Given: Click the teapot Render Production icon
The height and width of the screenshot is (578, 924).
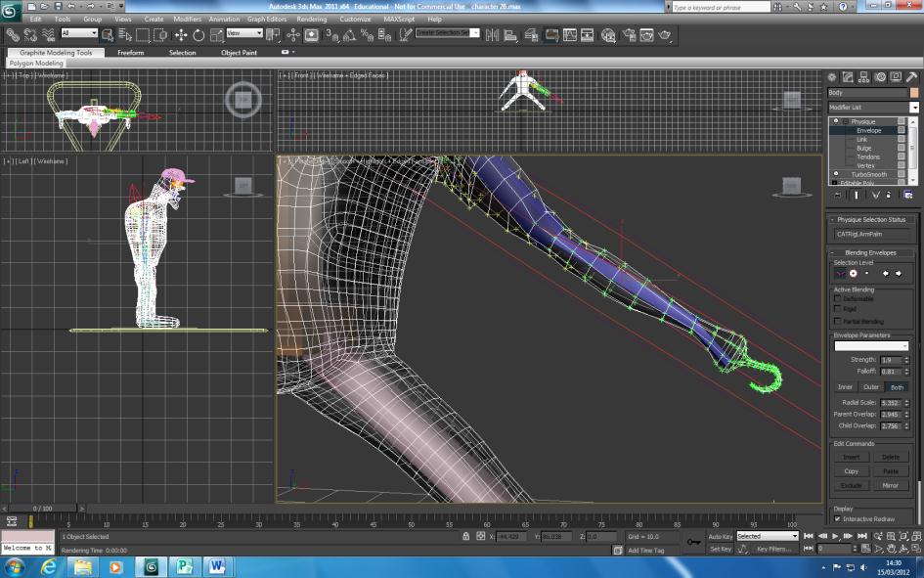Looking at the screenshot, I should pos(665,35).
